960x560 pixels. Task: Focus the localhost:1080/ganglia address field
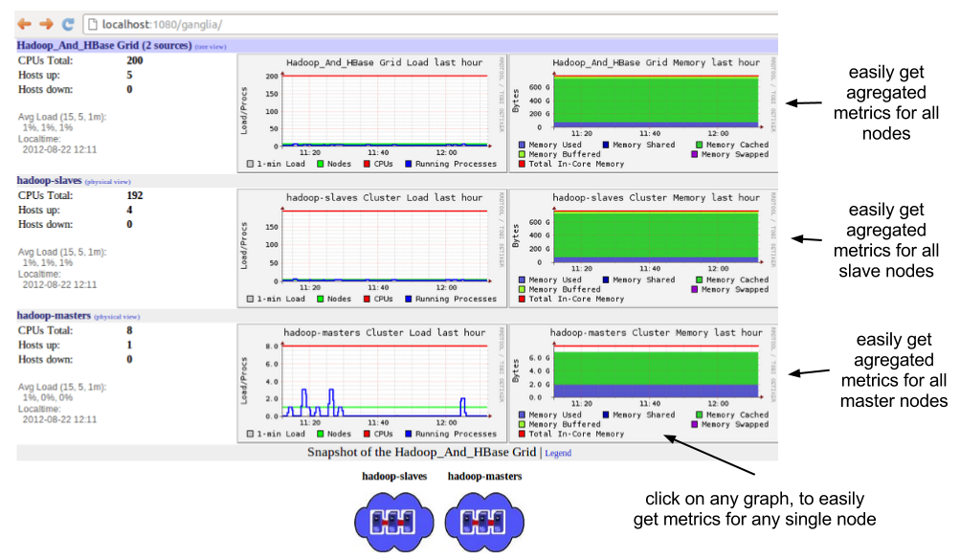click(x=430, y=25)
